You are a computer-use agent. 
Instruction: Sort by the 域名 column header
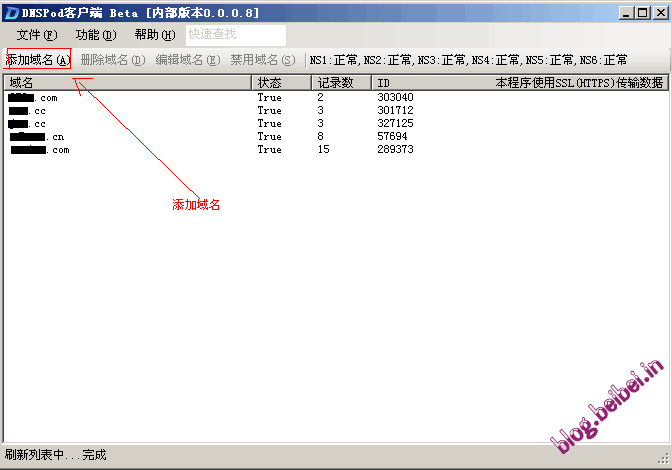point(128,82)
